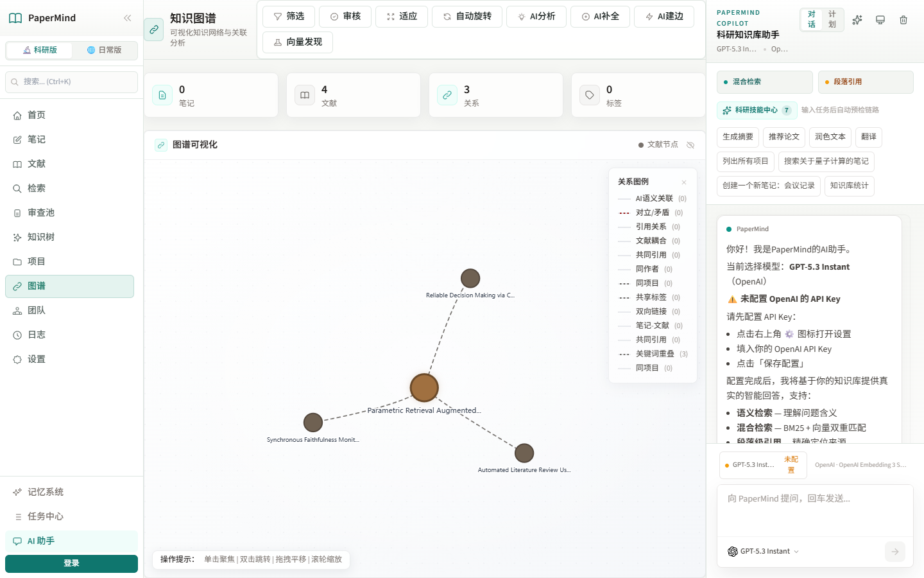The height and width of the screenshot is (578, 924).
Task: Click the send arrow button in chat
Action: point(895,552)
